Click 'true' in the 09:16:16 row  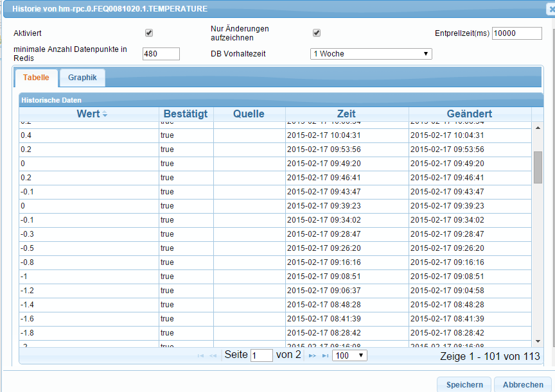[x=167, y=262]
